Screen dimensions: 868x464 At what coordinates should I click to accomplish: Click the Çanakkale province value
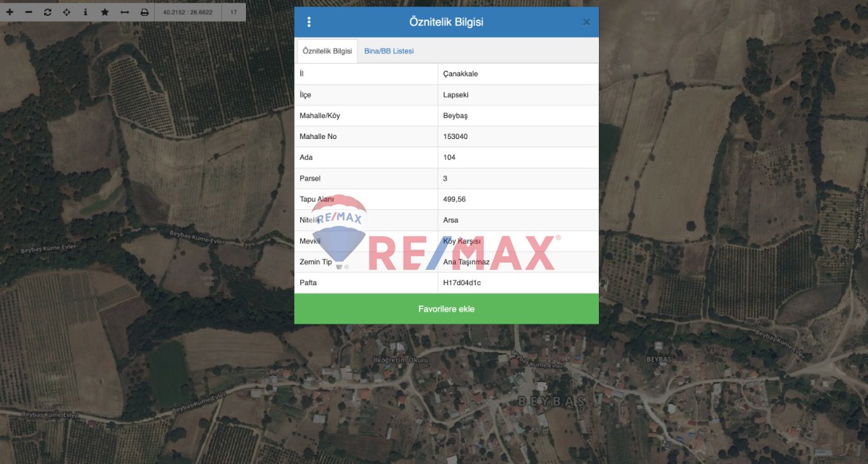pos(460,74)
